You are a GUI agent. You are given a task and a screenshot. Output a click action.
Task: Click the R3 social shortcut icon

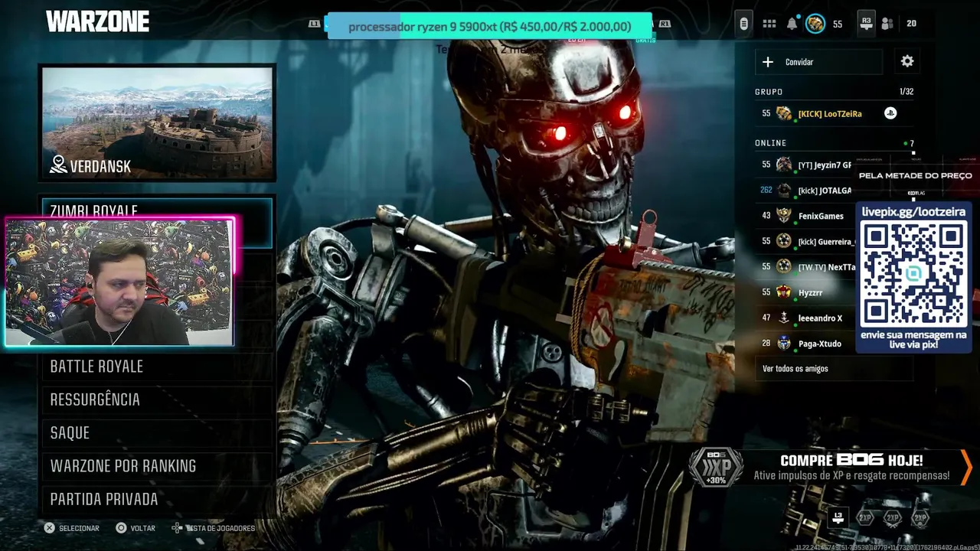[866, 24]
